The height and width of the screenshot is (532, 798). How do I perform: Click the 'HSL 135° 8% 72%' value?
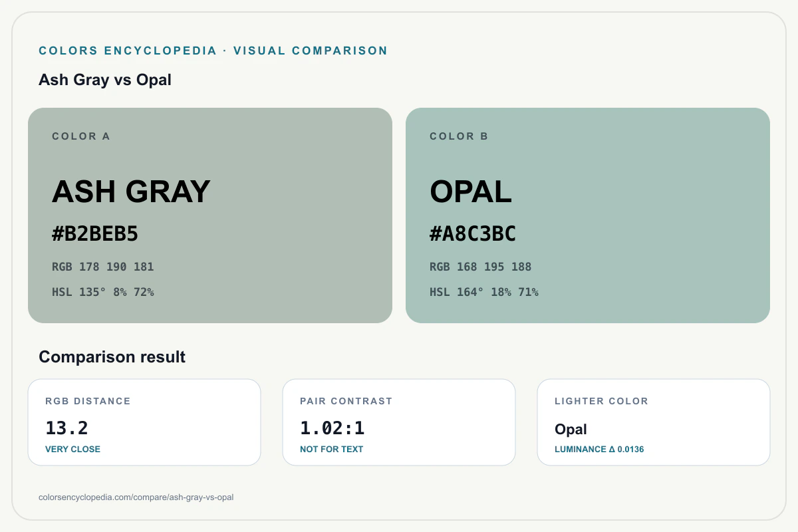tap(103, 292)
